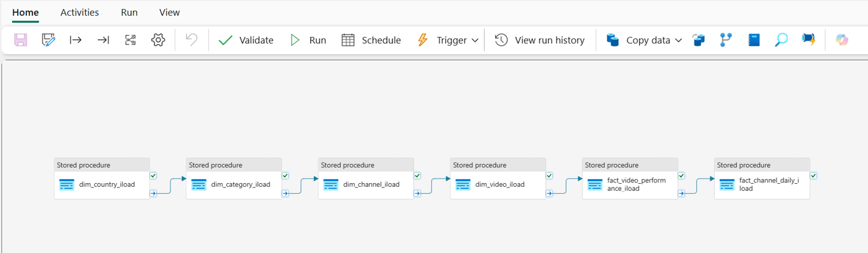Open the Notebook icon in toolbar

[x=754, y=40]
